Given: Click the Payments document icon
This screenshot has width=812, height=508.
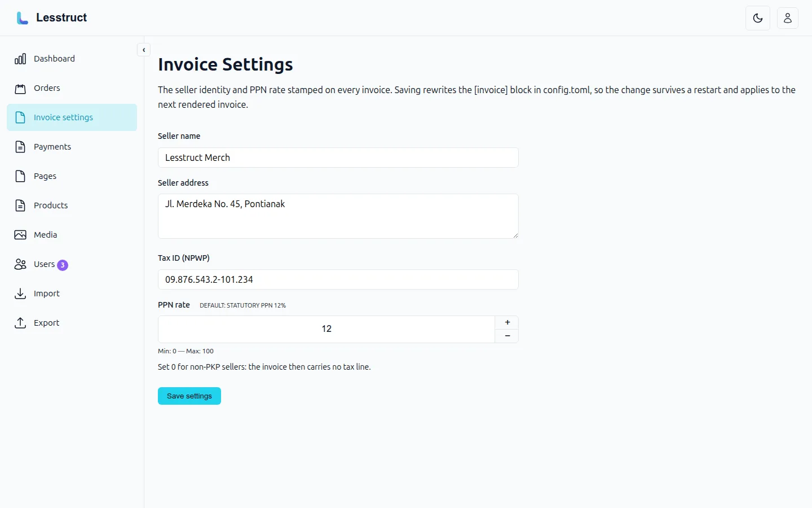Looking at the screenshot, I should 20,147.
